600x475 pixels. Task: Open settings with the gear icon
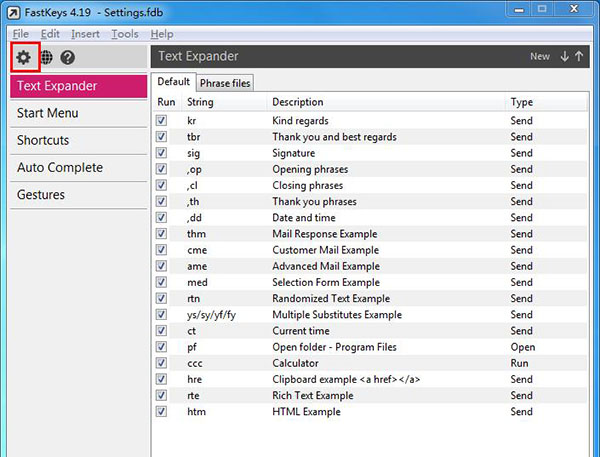(22, 58)
